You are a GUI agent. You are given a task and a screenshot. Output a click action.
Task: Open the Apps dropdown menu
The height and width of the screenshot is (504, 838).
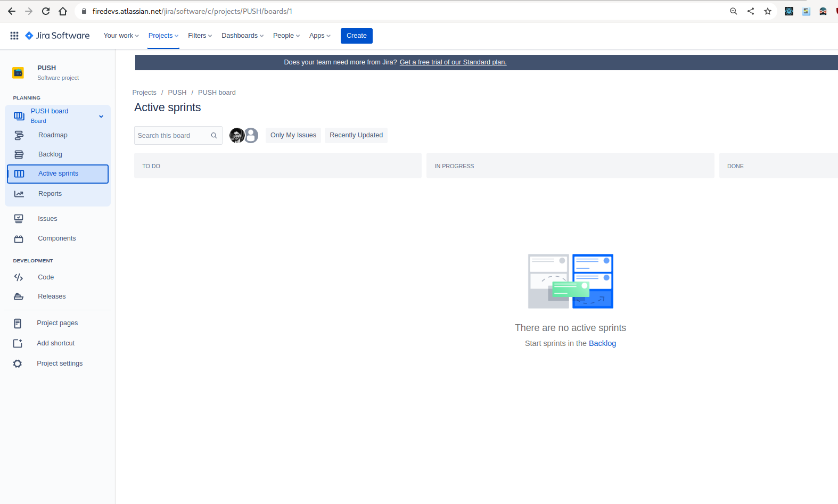click(x=320, y=36)
